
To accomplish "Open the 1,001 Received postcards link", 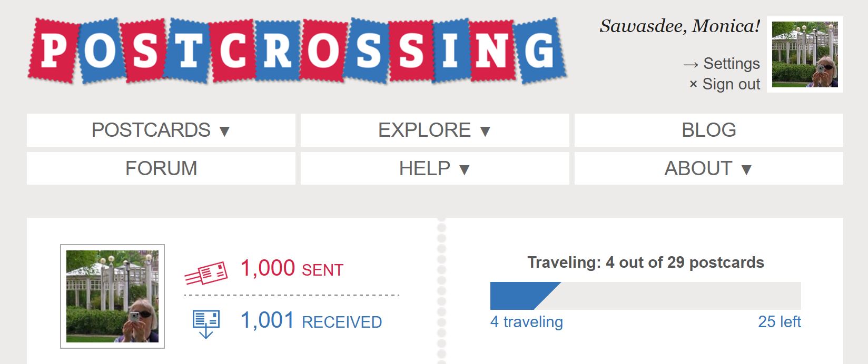I will [311, 320].
